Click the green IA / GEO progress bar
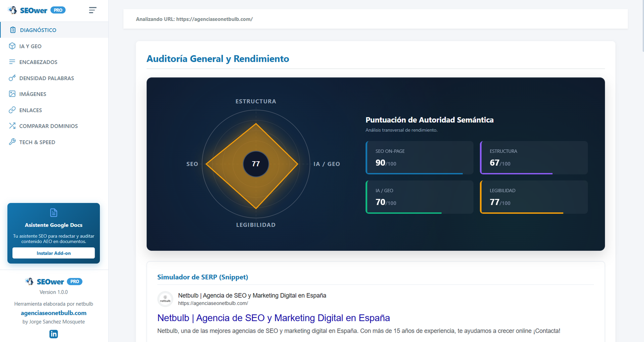The width and height of the screenshot is (644, 342). coord(404,213)
